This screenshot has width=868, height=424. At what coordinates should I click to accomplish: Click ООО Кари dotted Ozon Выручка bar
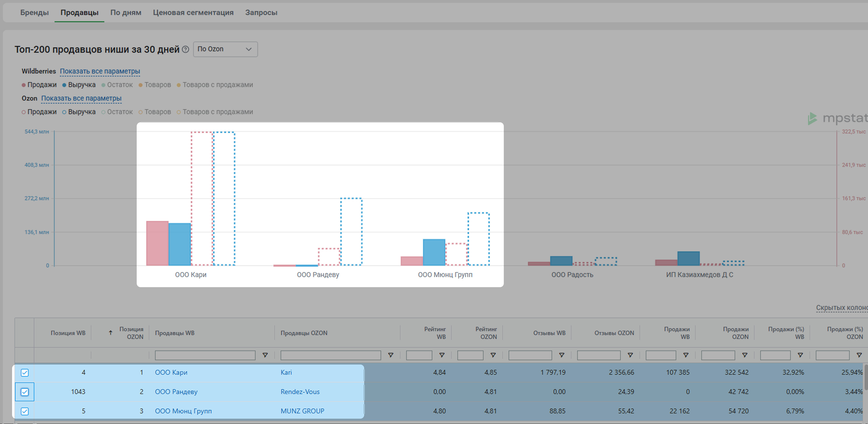(x=224, y=199)
